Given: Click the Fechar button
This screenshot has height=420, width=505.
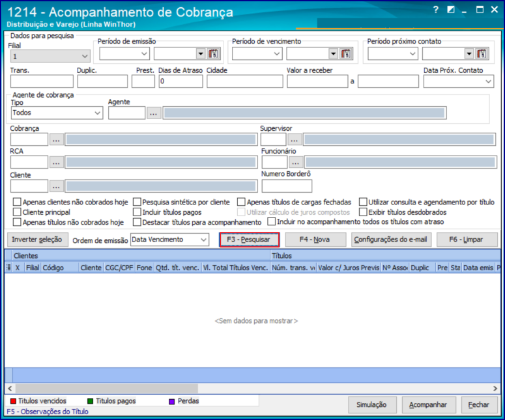Looking at the screenshot, I should [x=479, y=405].
